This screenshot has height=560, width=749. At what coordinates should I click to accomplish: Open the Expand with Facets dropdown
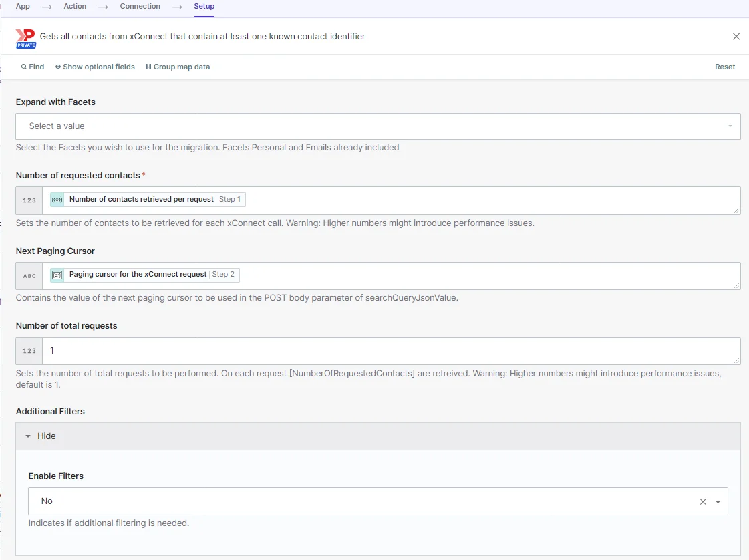pyautogui.click(x=378, y=126)
